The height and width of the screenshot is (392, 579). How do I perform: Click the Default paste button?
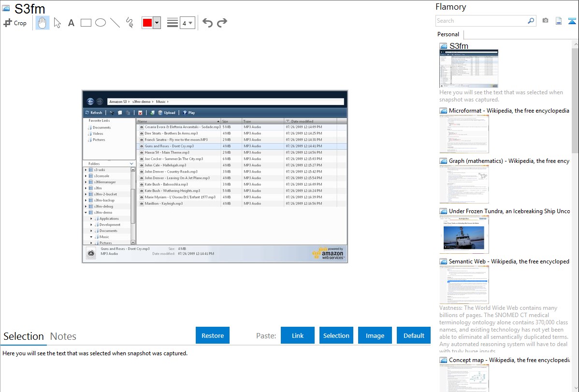click(414, 335)
